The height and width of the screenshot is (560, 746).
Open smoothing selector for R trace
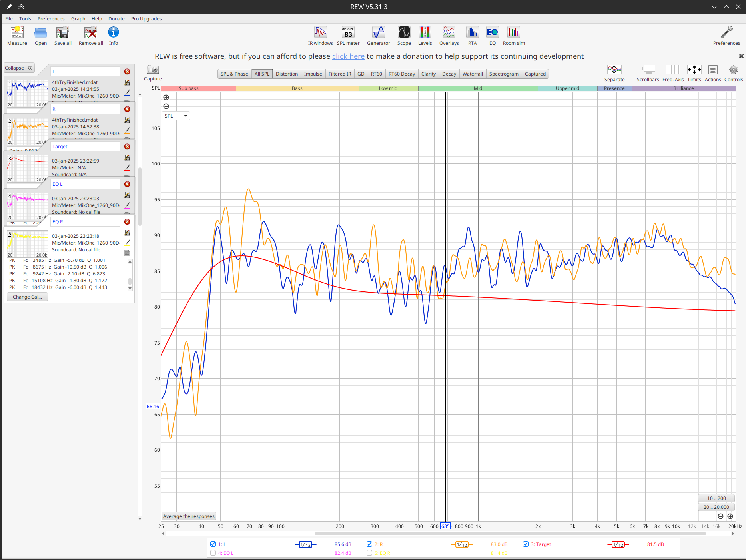[462, 544]
